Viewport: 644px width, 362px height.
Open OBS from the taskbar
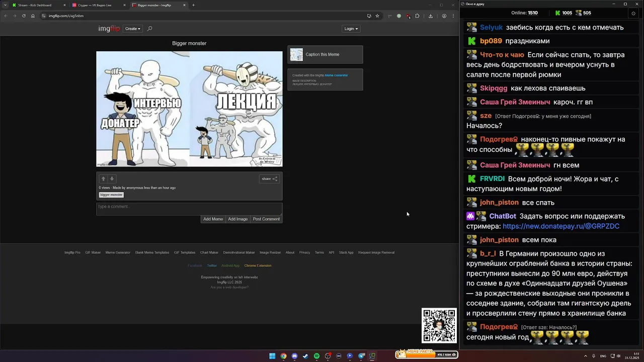[x=328, y=356]
